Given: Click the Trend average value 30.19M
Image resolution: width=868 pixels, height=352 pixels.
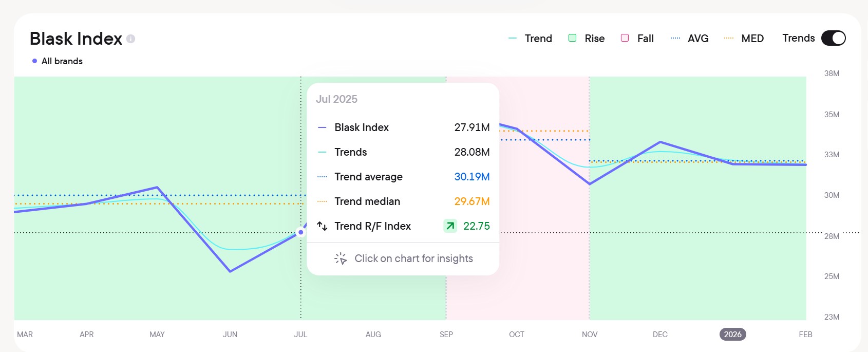Looking at the screenshot, I should [472, 177].
